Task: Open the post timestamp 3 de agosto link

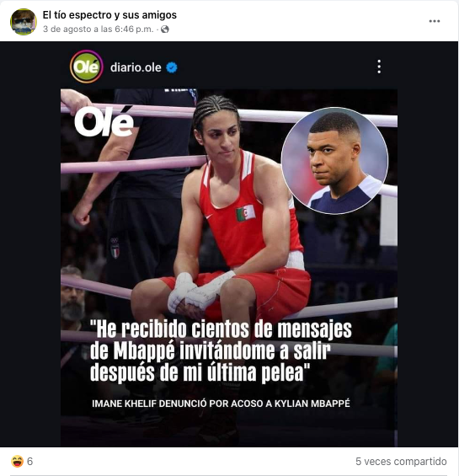Action: [98, 29]
